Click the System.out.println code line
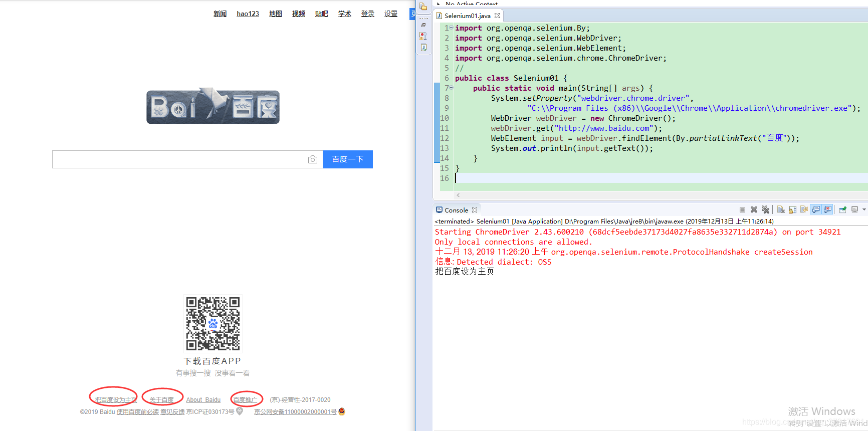Screen dimensions: 868x431 (x=572, y=148)
